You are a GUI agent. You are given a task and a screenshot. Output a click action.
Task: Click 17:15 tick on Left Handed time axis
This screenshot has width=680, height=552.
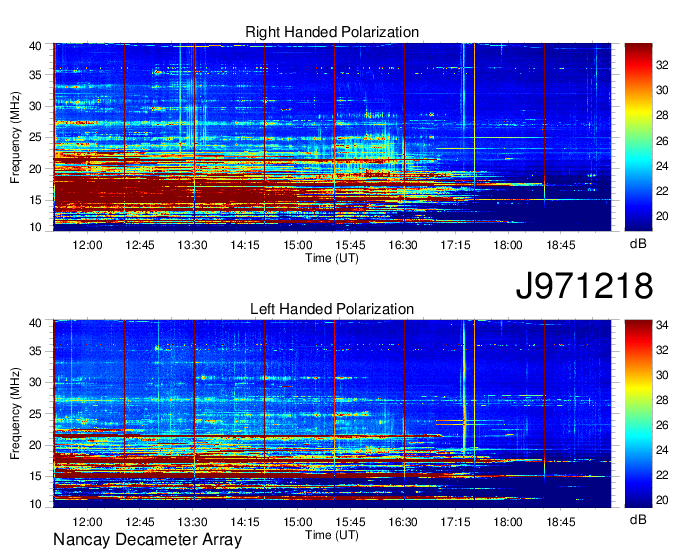click(455, 522)
